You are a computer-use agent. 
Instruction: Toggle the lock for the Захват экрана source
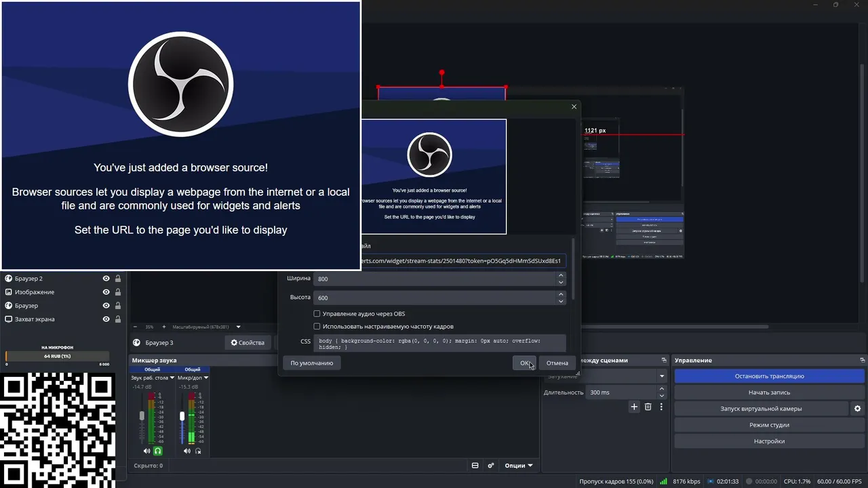[118, 319]
